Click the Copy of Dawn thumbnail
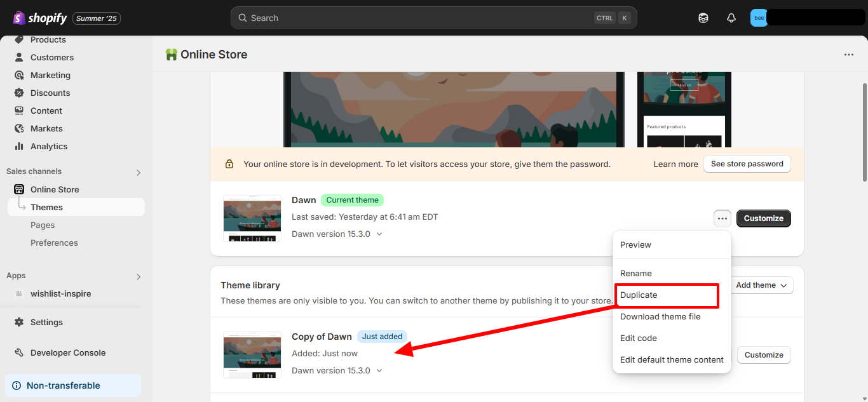Viewport: 868px width, 402px height. coord(252,354)
